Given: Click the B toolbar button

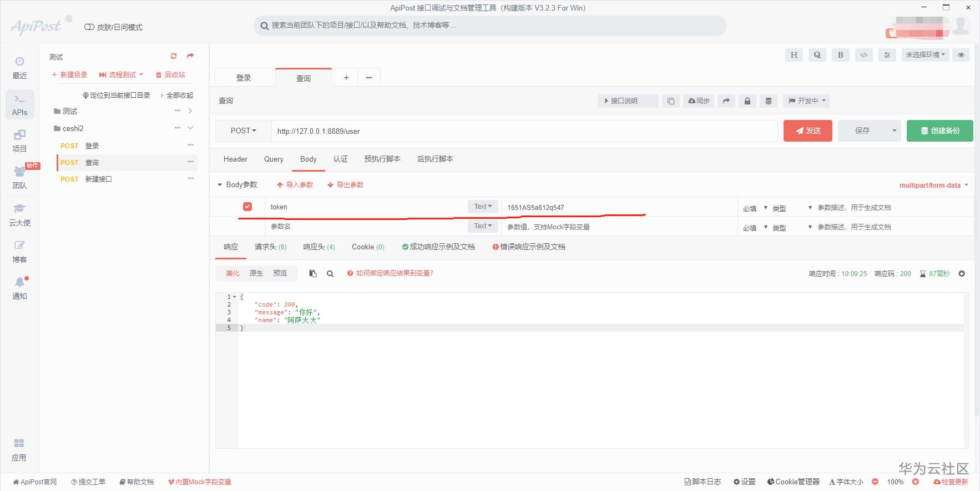Looking at the screenshot, I should click(x=840, y=55).
